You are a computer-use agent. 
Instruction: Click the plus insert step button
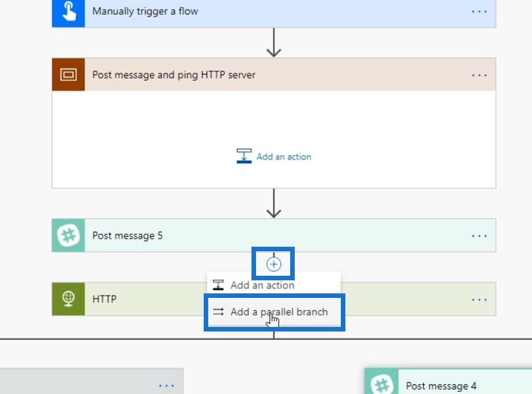[274, 264]
